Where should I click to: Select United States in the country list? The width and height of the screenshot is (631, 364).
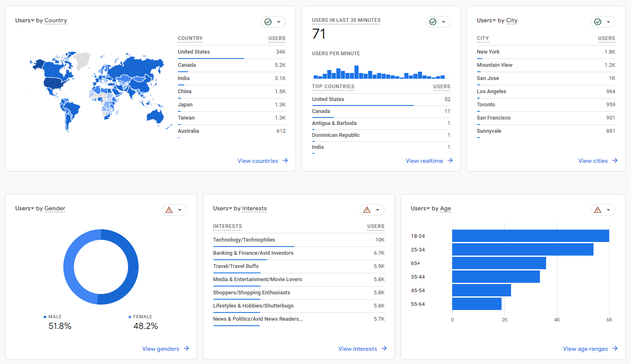pos(194,52)
